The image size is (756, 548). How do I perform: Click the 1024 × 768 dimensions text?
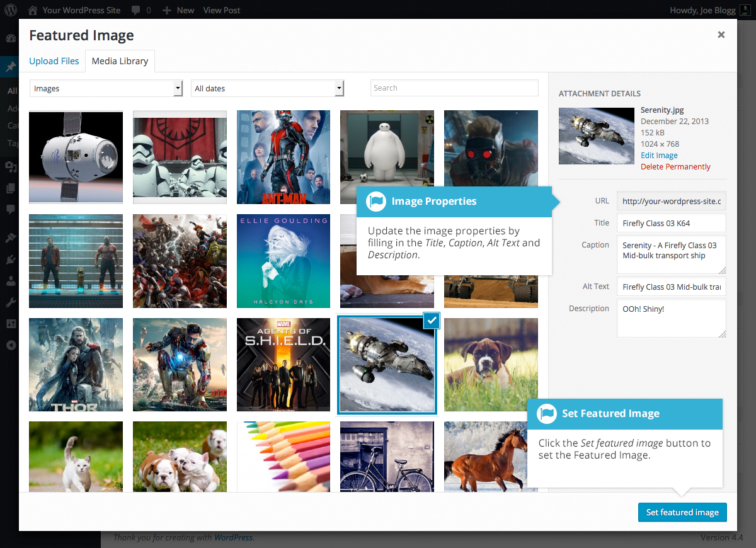pos(660,144)
